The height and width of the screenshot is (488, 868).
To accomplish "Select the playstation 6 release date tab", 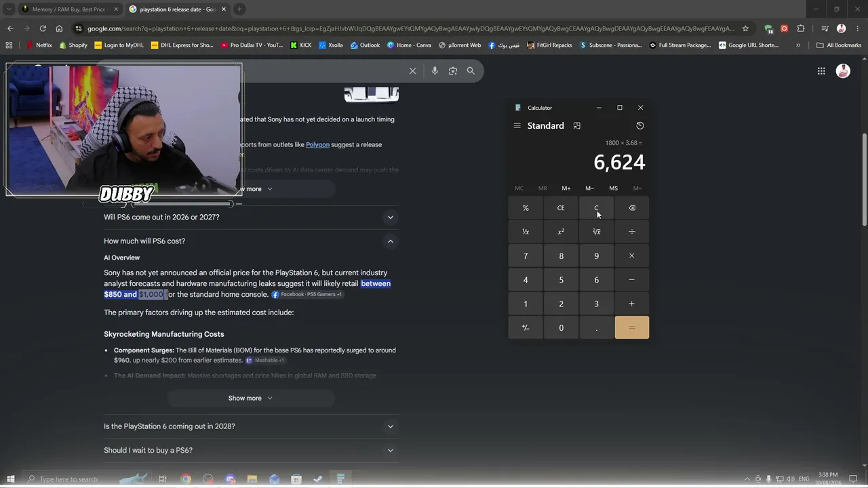I will (x=176, y=9).
